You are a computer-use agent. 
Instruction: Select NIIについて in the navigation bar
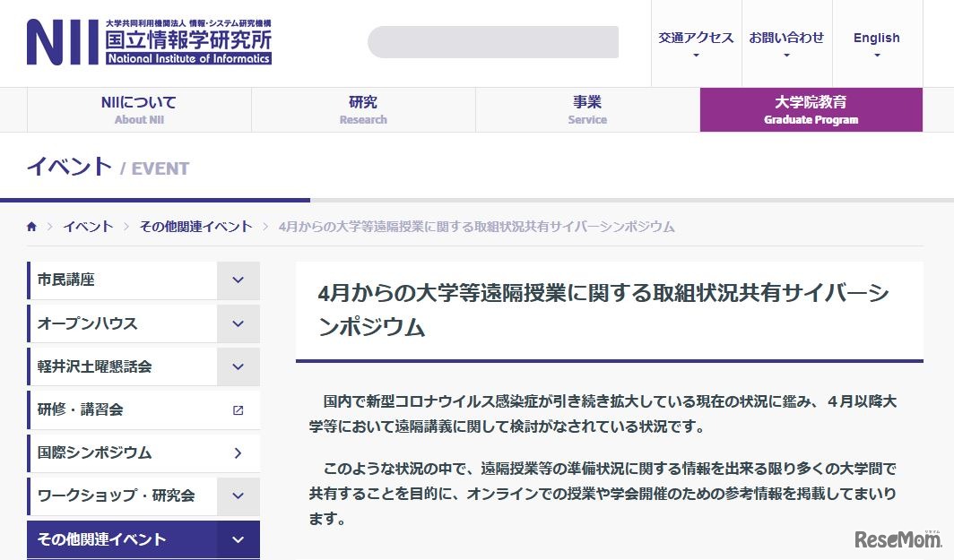tap(139, 109)
